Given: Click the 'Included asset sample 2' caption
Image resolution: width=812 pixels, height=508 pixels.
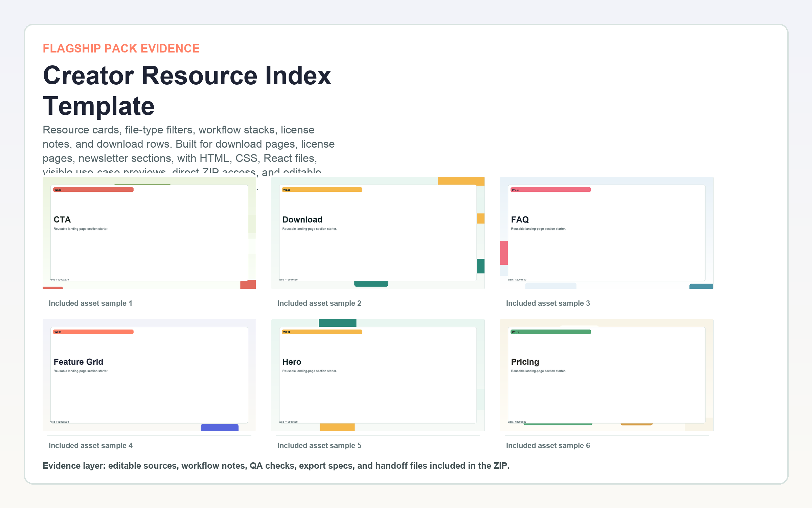Looking at the screenshot, I should coord(319,303).
